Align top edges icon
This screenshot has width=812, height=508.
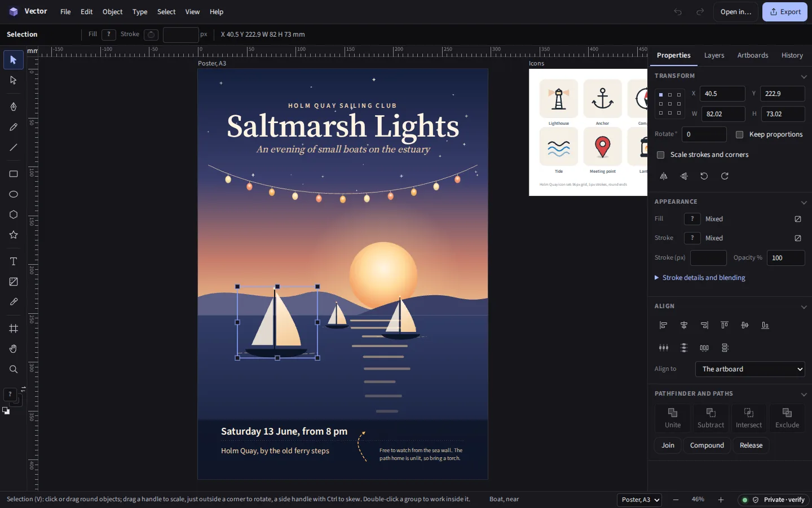[725, 325]
